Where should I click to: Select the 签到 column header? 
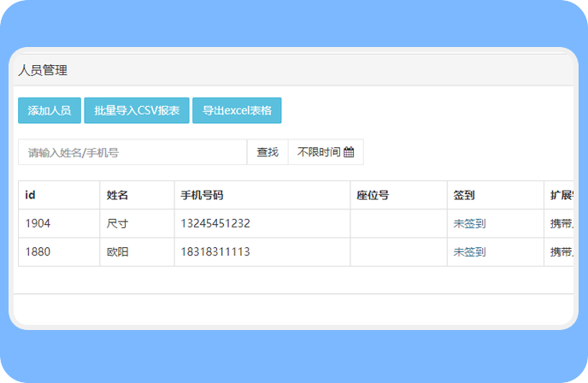click(x=496, y=195)
